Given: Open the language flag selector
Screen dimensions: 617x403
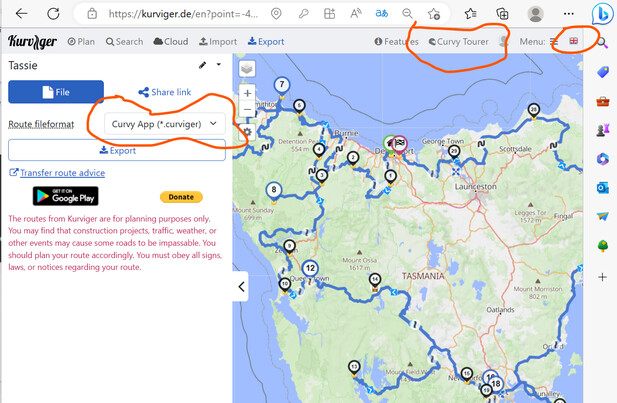Looking at the screenshot, I should [573, 42].
